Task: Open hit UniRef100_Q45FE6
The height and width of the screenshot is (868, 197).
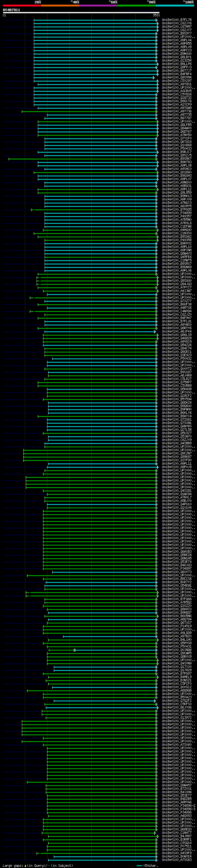Action: (x=176, y=257)
